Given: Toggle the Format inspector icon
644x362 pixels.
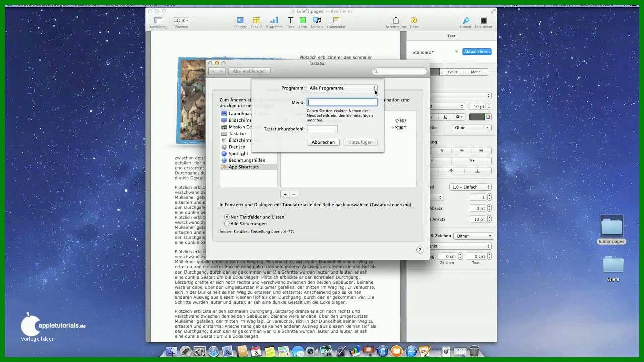Looking at the screenshot, I should 466,20.
